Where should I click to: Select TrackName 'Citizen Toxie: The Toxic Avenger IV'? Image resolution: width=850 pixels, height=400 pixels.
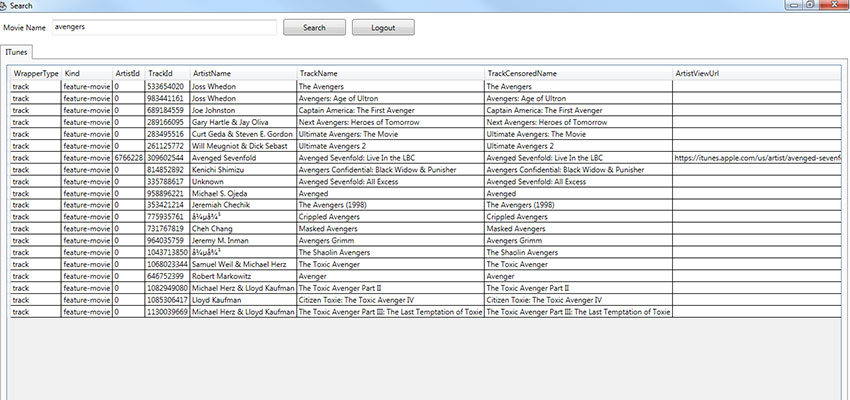pos(390,300)
